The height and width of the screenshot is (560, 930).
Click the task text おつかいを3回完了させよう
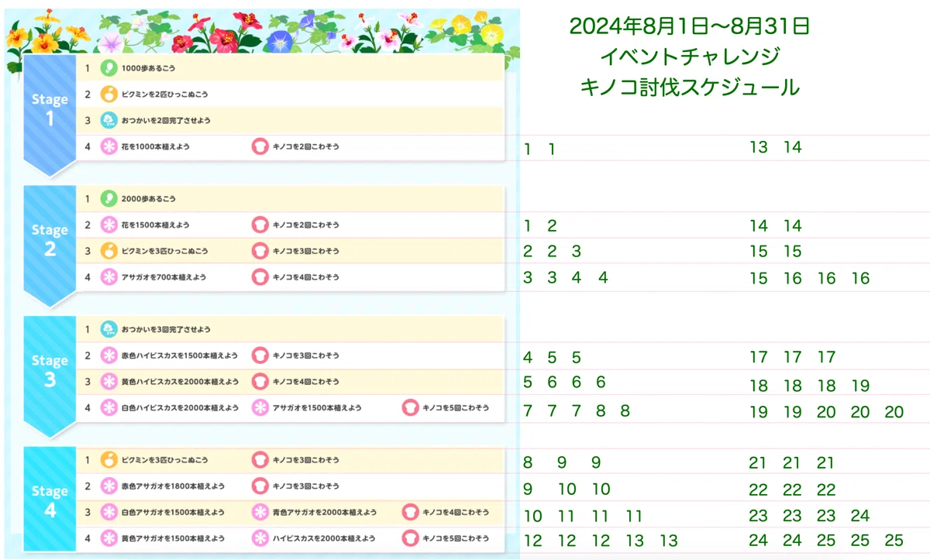tap(166, 330)
